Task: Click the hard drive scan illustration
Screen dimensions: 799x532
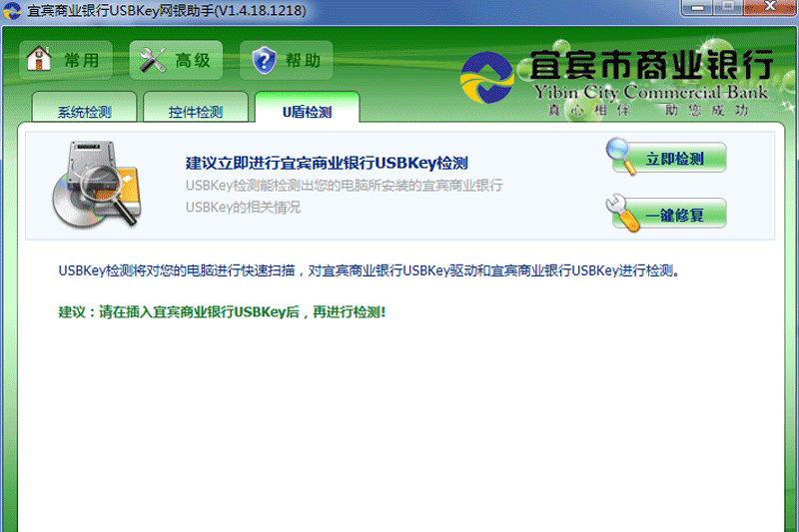Action: pyautogui.click(x=97, y=185)
